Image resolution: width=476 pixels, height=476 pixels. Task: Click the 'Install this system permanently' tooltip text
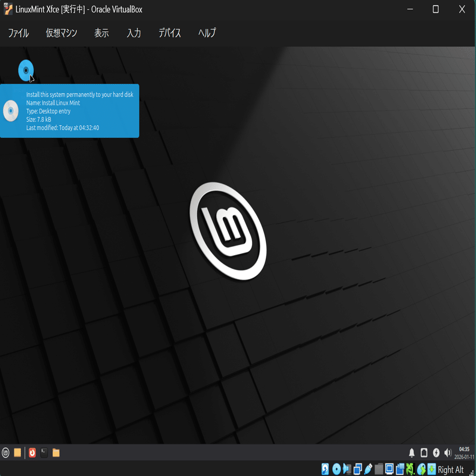click(80, 95)
